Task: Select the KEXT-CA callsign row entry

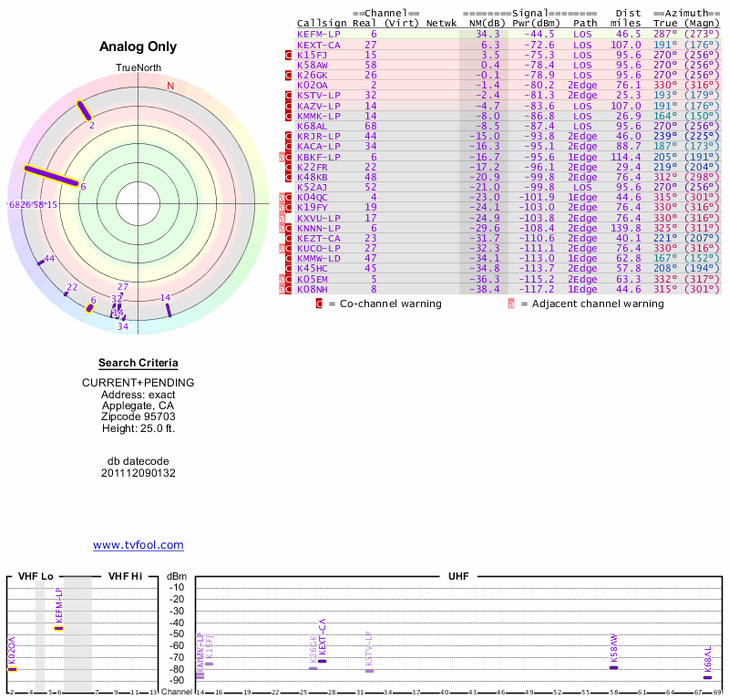Action: pyautogui.click(x=319, y=45)
